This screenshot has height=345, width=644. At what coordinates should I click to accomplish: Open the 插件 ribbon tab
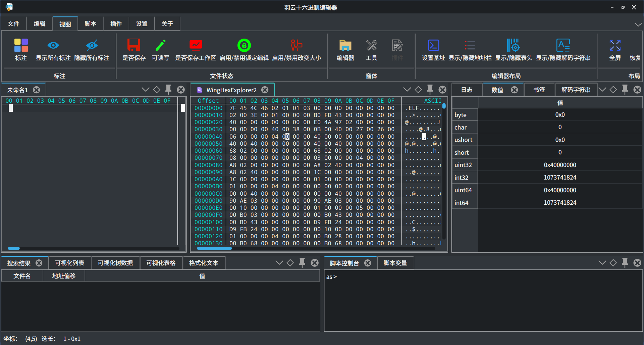(x=116, y=23)
